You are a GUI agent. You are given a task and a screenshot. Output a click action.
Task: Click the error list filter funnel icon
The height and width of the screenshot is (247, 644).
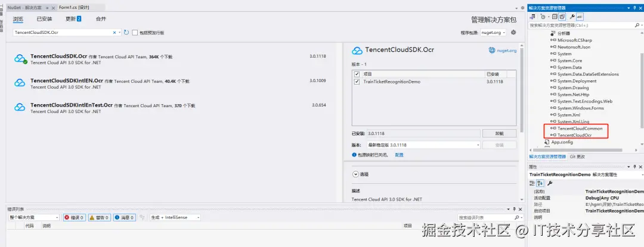[142, 217]
